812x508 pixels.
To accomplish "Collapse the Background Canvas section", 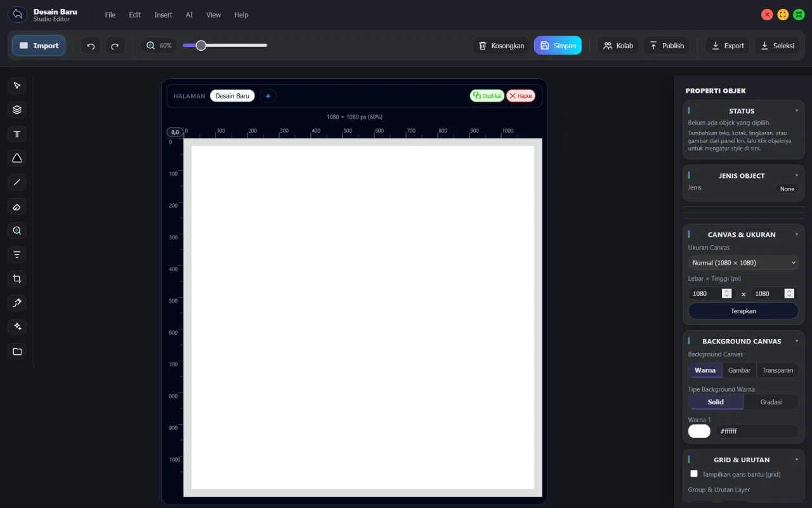I will tap(797, 342).
